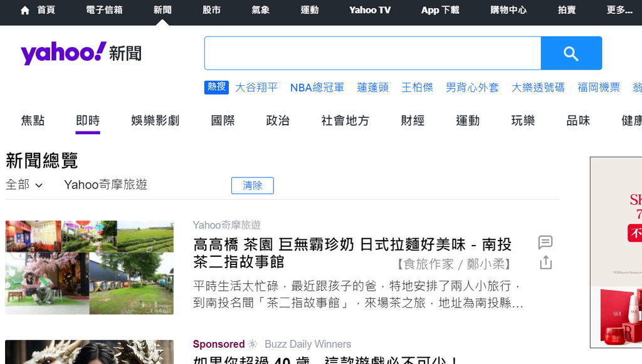
Task: Click share icon on 南投 article
Action: coord(546,262)
